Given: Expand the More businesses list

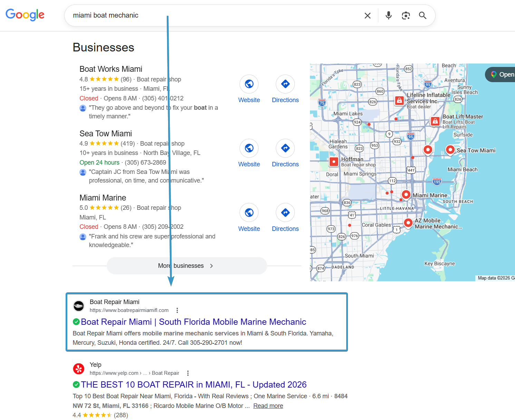Looking at the screenshot, I should 186,266.
